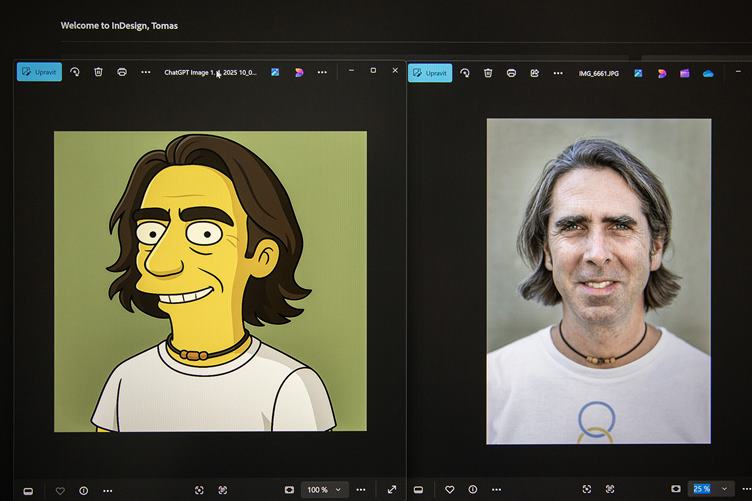Open the more-apps ellipsis right of Clipchamp in ChatGPT window
The height and width of the screenshot is (501, 752).
tap(322, 72)
